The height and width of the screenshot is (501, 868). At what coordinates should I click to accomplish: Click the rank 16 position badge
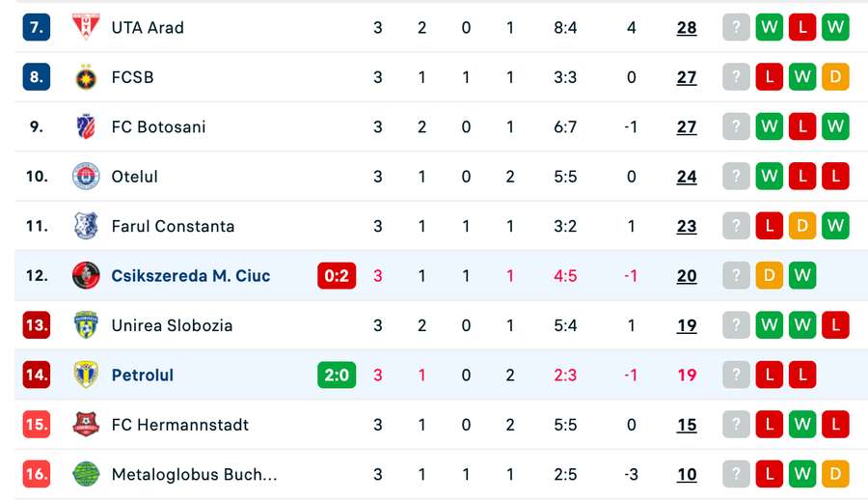[x=37, y=474]
